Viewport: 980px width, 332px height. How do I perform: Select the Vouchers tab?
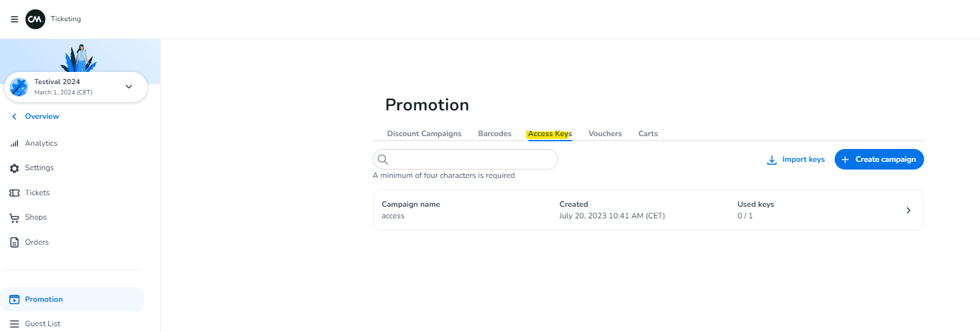[x=604, y=134]
